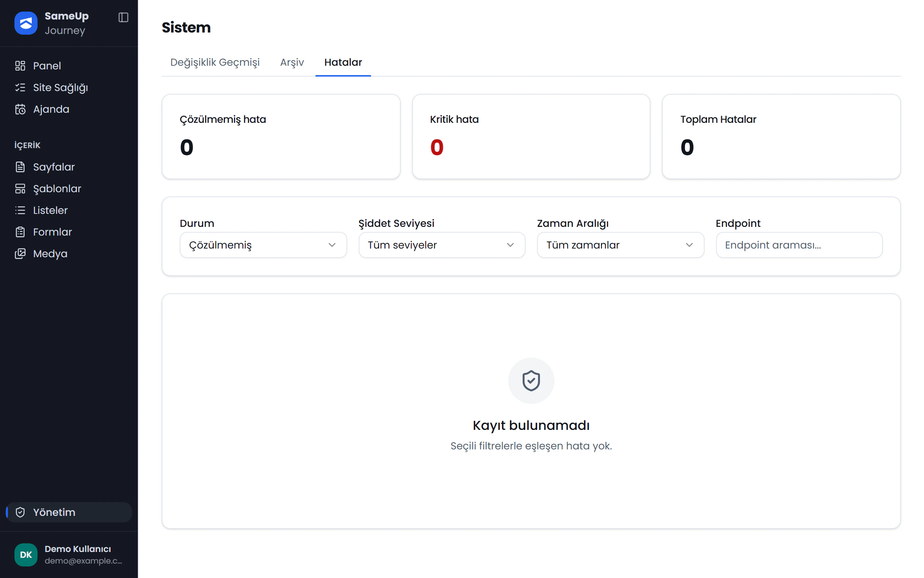Collapse the sidebar using the panel toggle icon
The height and width of the screenshot is (578, 924).
(x=123, y=17)
